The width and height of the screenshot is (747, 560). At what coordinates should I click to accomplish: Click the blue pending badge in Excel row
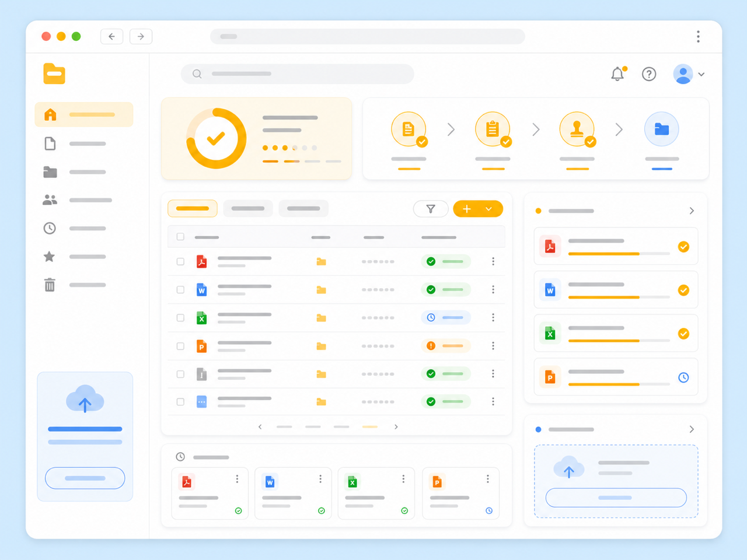pyautogui.click(x=446, y=318)
